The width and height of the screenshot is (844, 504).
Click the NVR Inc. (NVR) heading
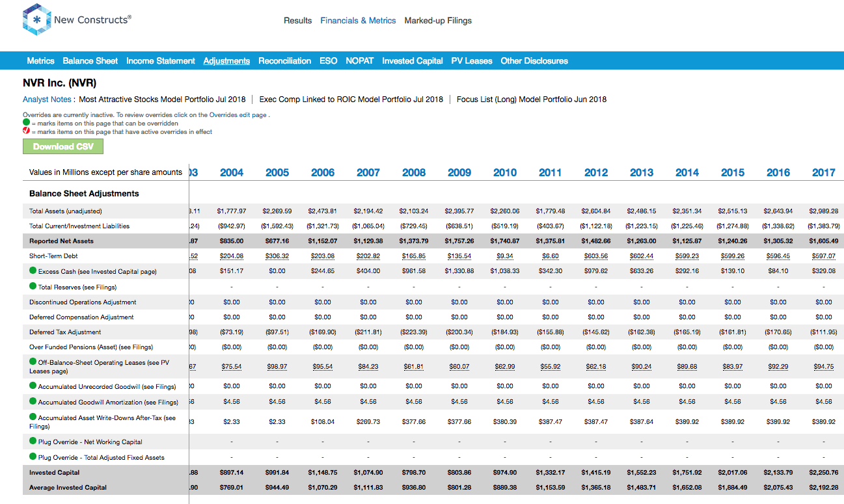coord(59,83)
